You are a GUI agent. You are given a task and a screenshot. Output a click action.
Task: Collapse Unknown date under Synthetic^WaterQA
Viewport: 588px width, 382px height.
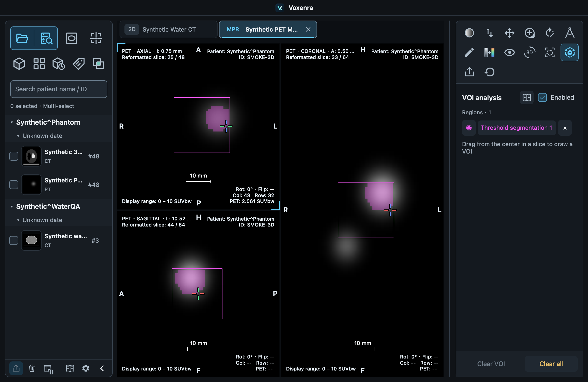(18, 220)
